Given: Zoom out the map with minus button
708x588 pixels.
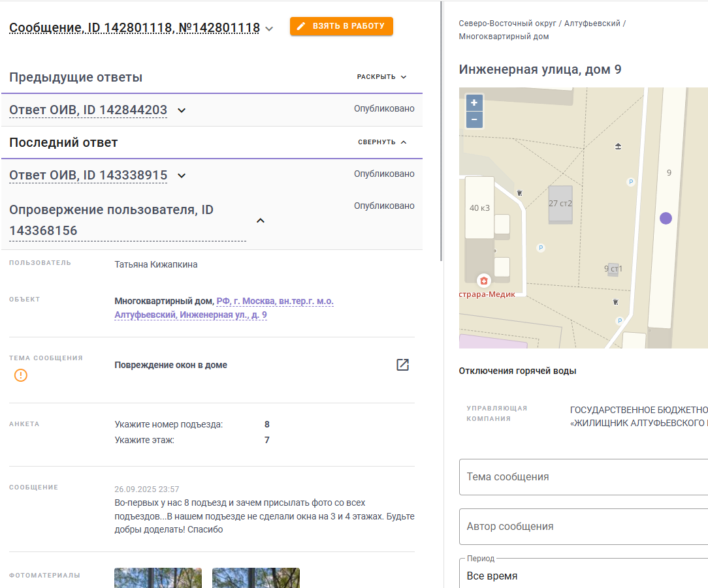Looking at the screenshot, I should coord(474,119).
